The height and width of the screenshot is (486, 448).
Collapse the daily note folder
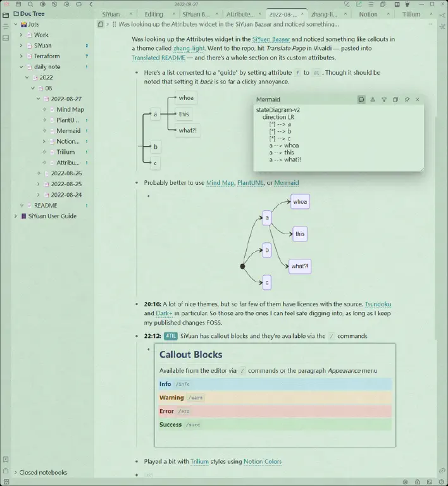[21, 66]
